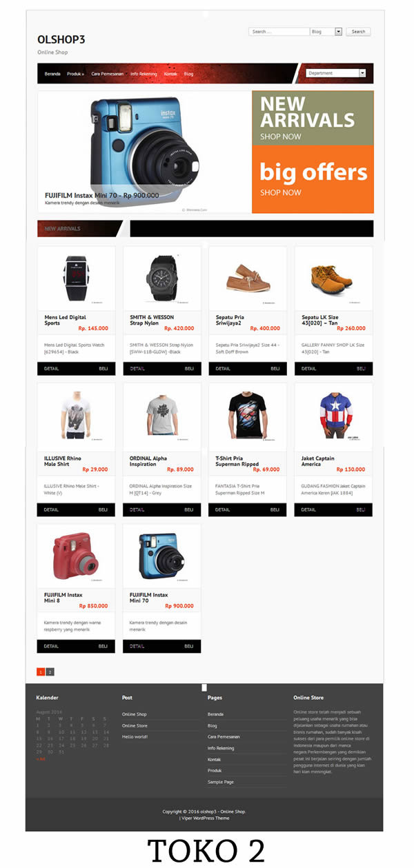Screen dimensions: 414x868
Task: Focus the Search text field
Action: (x=279, y=32)
